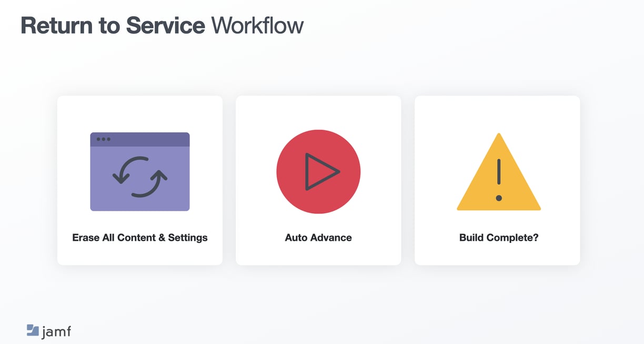Select the Build Complete? label
Screen dimensions: 644x344
pyautogui.click(x=499, y=238)
